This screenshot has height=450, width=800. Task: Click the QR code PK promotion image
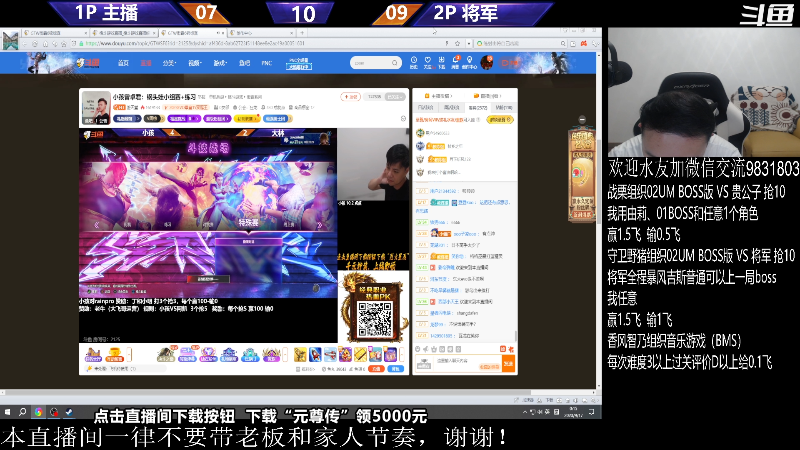click(x=374, y=307)
